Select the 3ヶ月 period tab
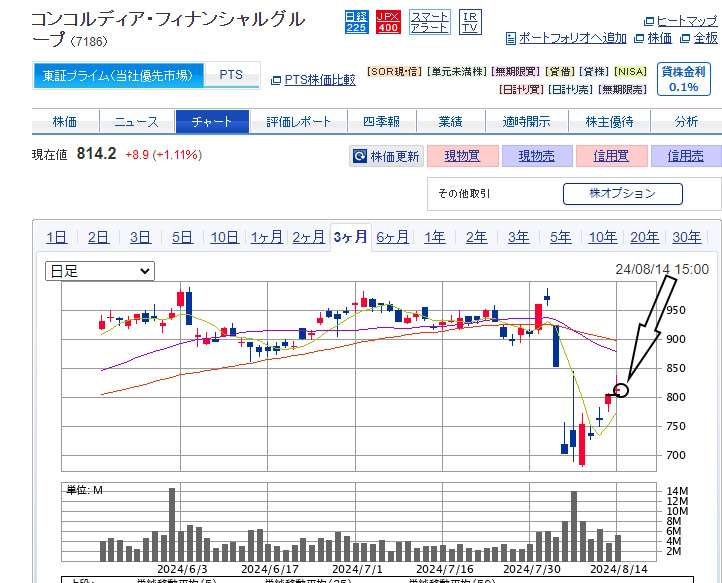Viewport: 722px width, 583px height. (351, 237)
